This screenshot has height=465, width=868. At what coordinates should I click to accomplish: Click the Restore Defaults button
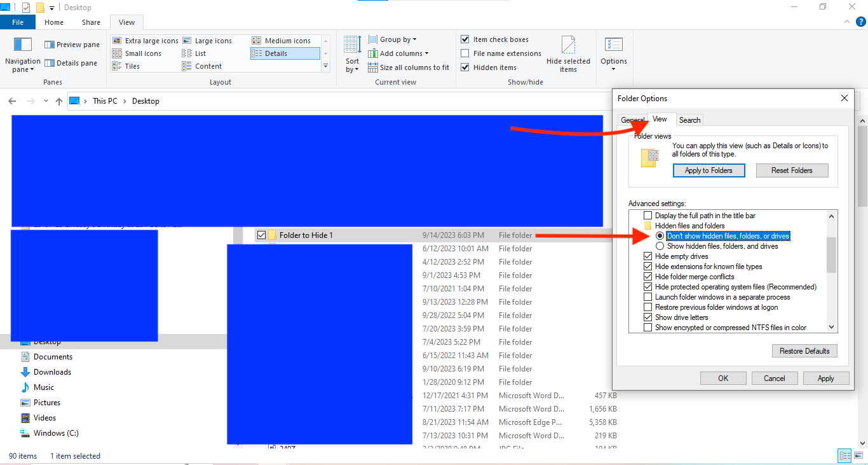pos(804,350)
